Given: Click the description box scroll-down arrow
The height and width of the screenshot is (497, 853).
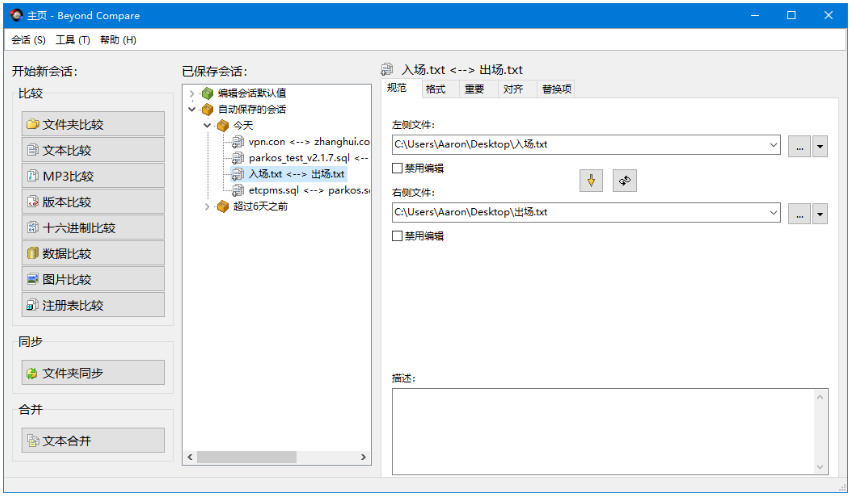Looking at the screenshot, I should coord(820,467).
